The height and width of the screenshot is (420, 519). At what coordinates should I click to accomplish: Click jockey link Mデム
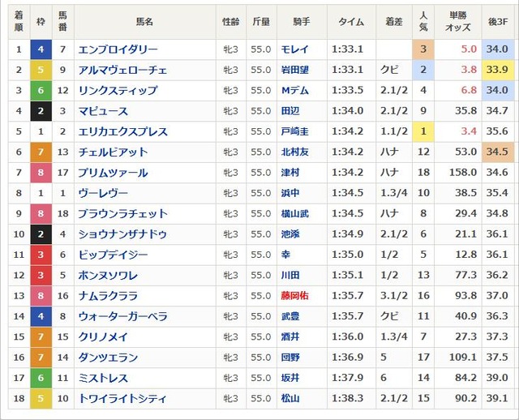pos(294,91)
